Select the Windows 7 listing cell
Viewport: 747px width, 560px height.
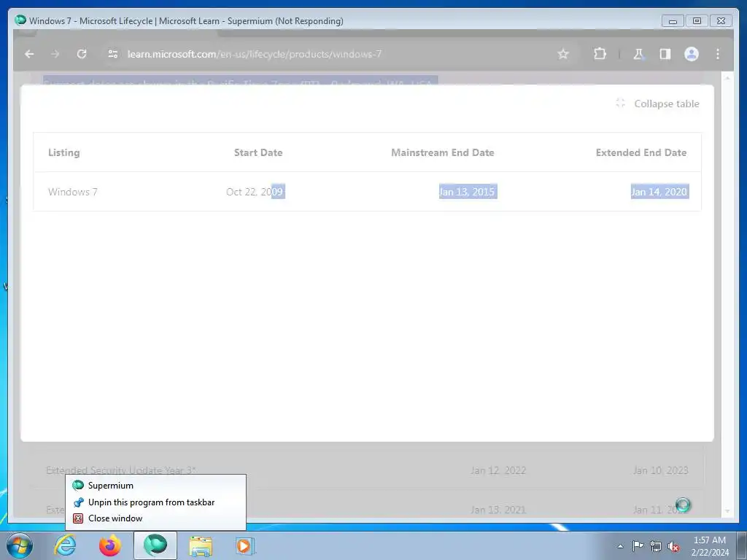73,192
